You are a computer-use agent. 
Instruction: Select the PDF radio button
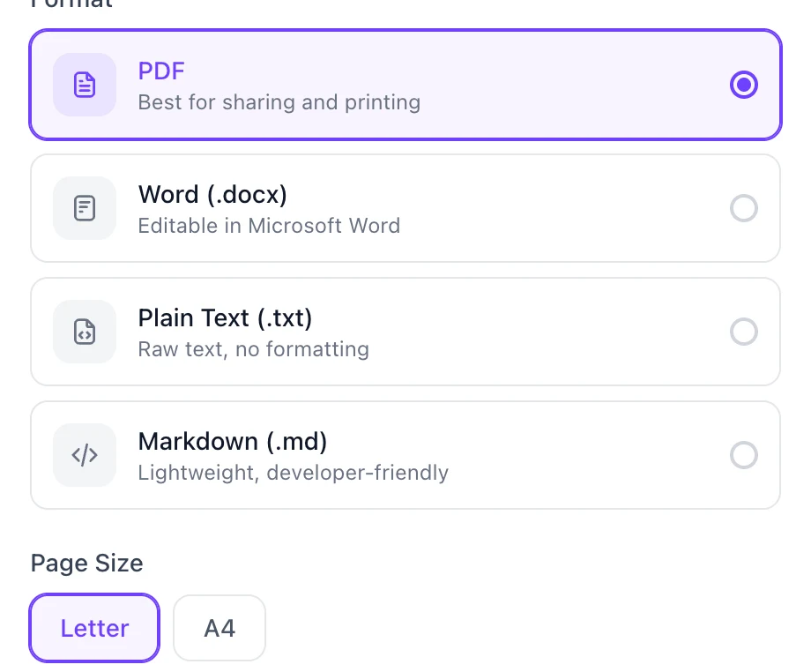click(x=744, y=85)
